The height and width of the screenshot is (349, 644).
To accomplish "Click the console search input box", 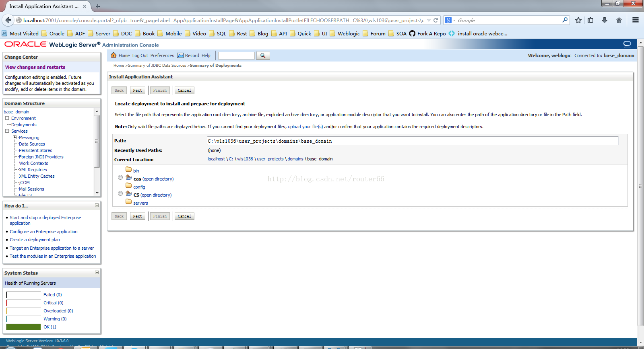I will (236, 55).
